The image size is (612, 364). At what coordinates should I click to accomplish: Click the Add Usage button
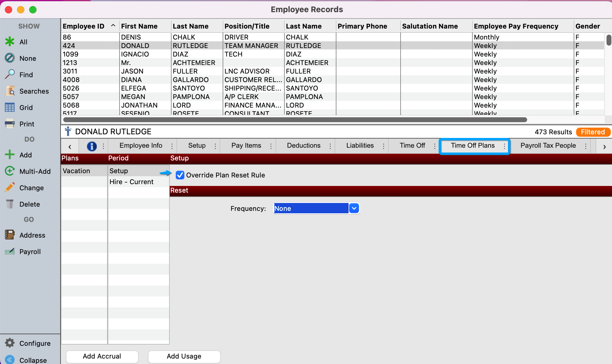184,356
